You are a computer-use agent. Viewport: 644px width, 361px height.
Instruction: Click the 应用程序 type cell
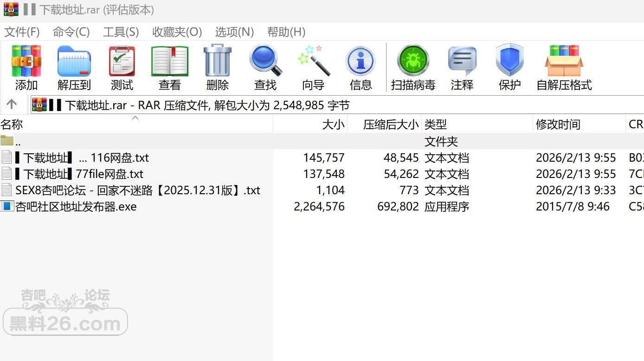447,207
